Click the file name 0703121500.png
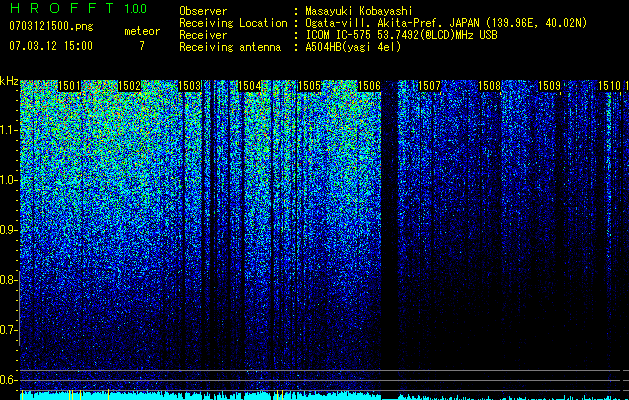The image size is (629, 400). tap(51, 27)
